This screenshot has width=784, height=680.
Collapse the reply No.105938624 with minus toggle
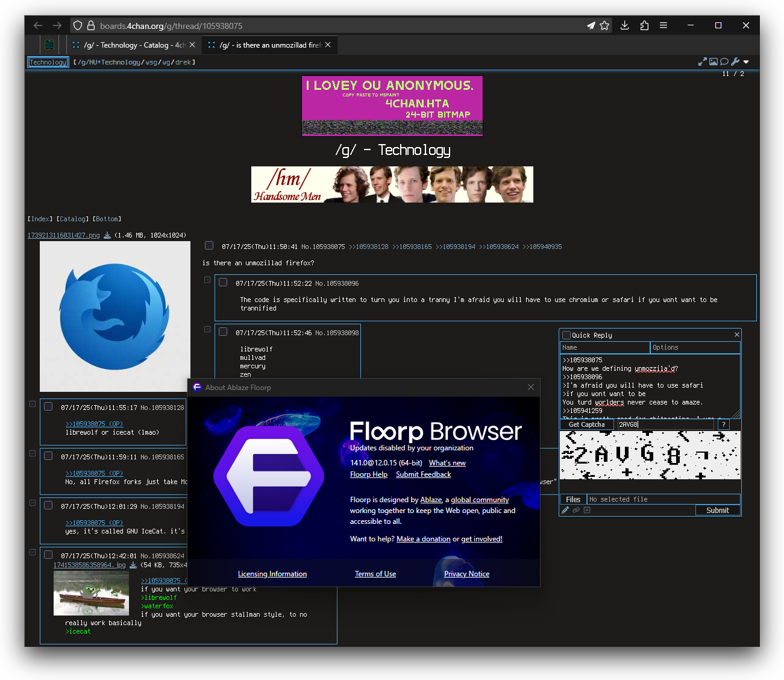pyautogui.click(x=33, y=552)
